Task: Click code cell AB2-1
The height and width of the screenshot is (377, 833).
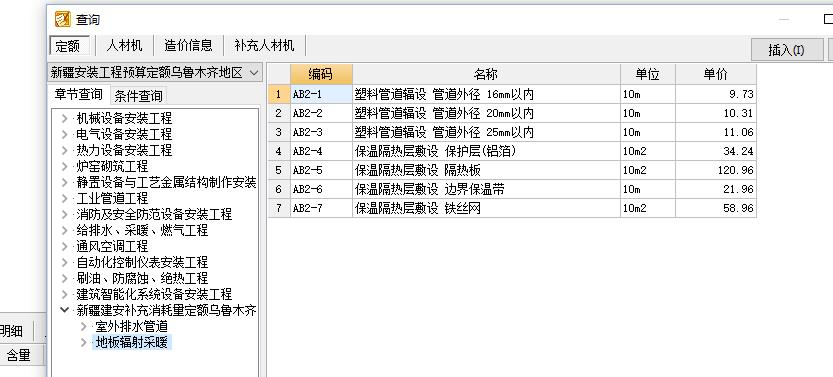Action: (321, 94)
